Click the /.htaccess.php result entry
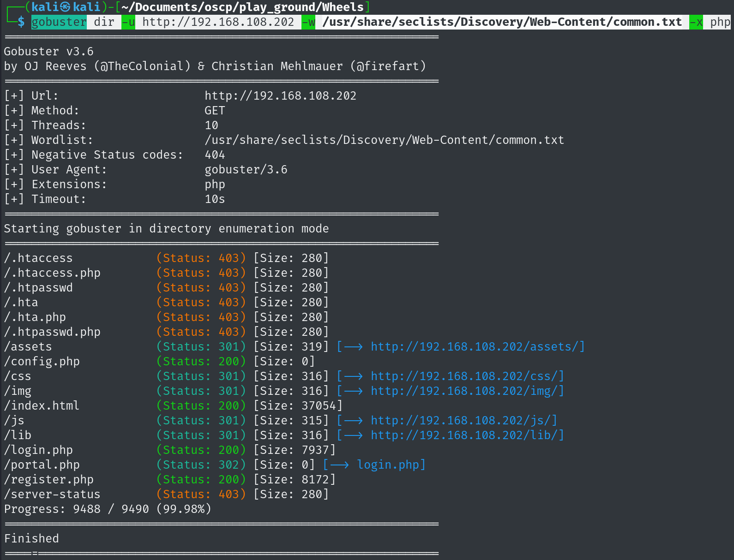Viewport: 734px width, 560px height. click(x=52, y=273)
